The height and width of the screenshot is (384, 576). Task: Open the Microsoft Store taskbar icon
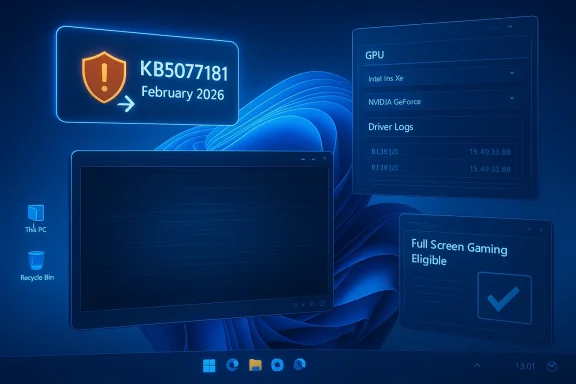[x=277, y=365]
